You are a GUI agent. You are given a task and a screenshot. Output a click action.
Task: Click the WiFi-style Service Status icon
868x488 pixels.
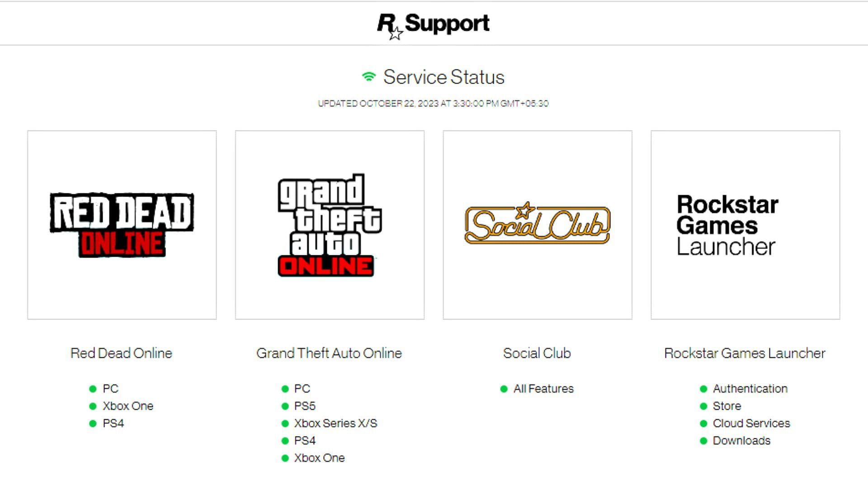click(x=367, y=77)
